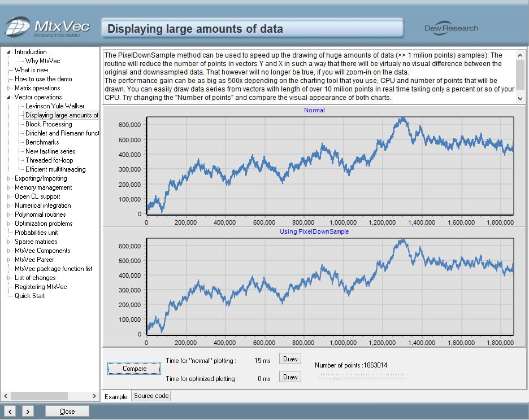
Task: Open the Benchmarks tree item
Action: 42,142
